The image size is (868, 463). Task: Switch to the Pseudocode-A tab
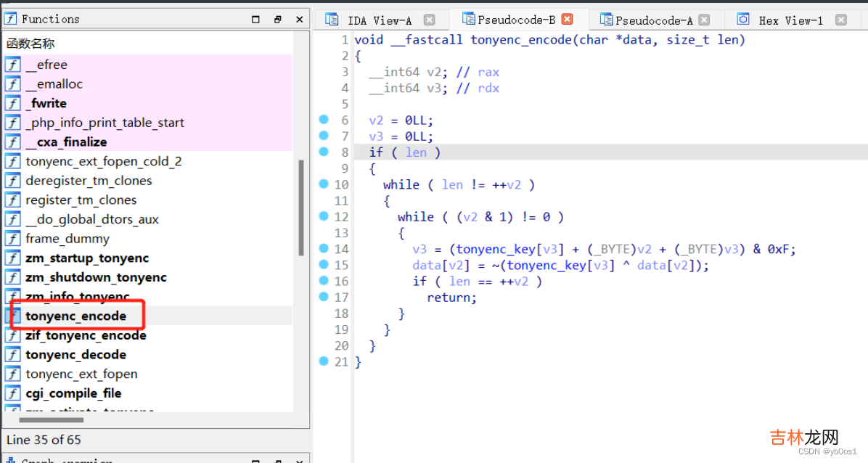click(653, 20)
